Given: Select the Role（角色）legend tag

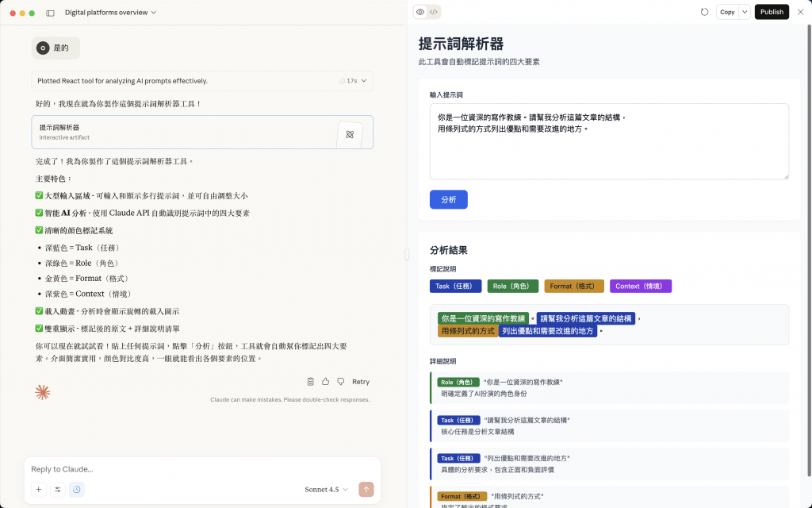Looking at the screenshot, I should [513, 286].
